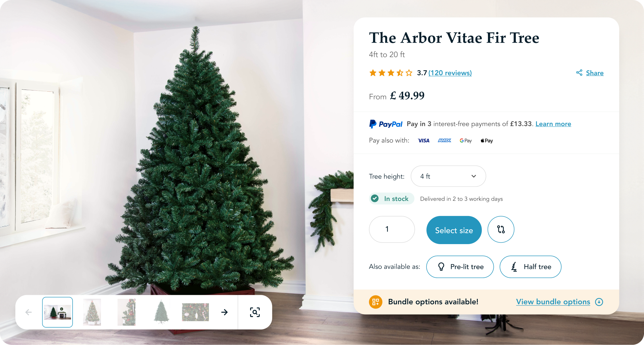Select the ornaments close-up thumbnail

click(195, 312)
